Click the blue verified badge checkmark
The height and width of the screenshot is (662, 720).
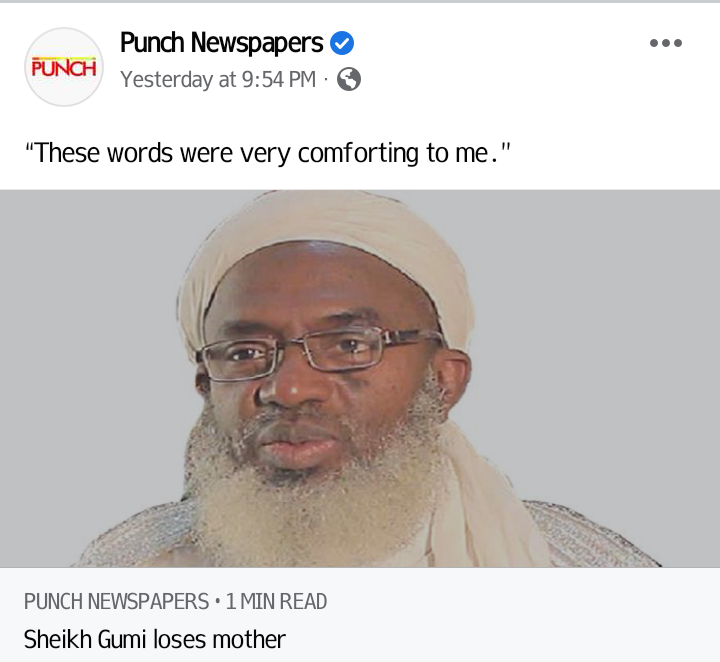pyautogui.click(x=342, y=43)
